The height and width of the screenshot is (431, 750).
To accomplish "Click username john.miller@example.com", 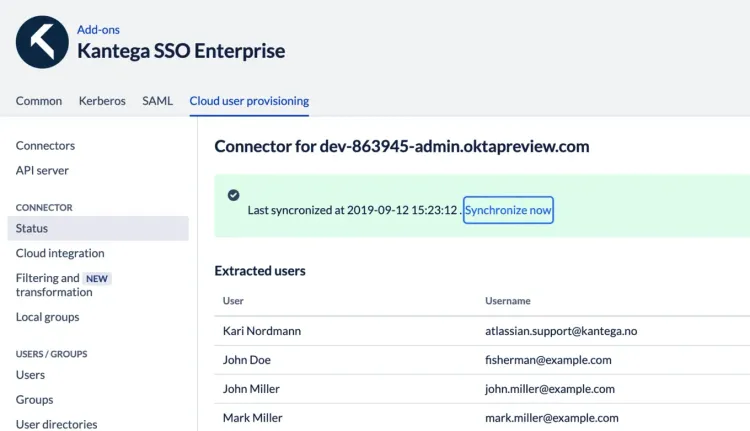I will (550, 389).
